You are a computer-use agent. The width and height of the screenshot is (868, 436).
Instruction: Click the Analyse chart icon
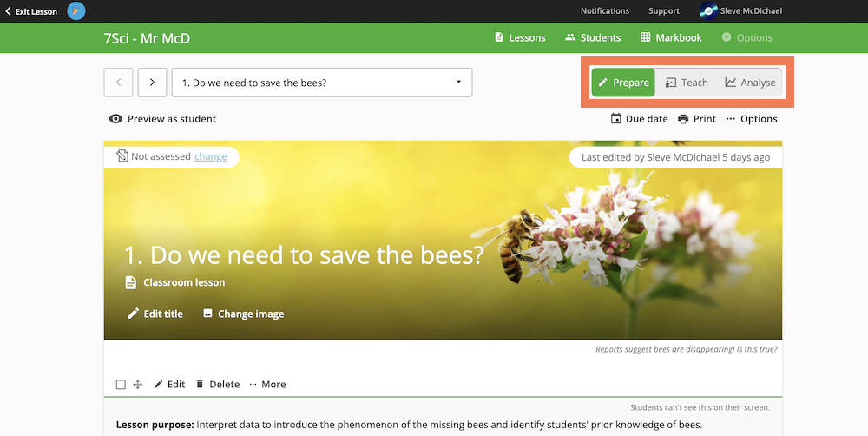click(731, 83)
